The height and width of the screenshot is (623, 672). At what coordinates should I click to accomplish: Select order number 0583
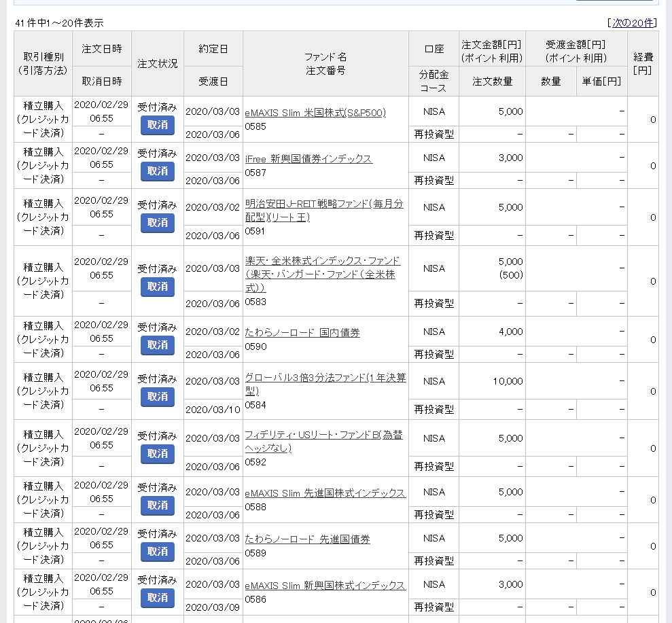point(255,302)
